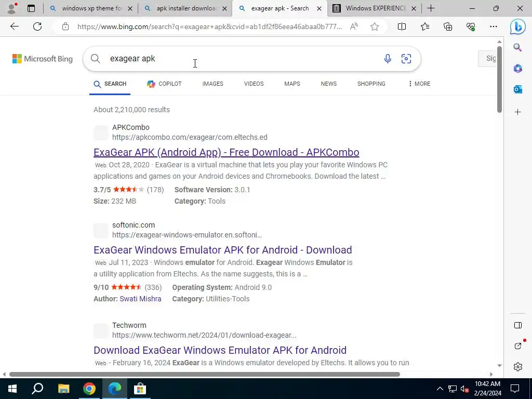532x399 pixels.
Task: Click the apkcombo.com URL text
Action: click(x=190, y=137)
